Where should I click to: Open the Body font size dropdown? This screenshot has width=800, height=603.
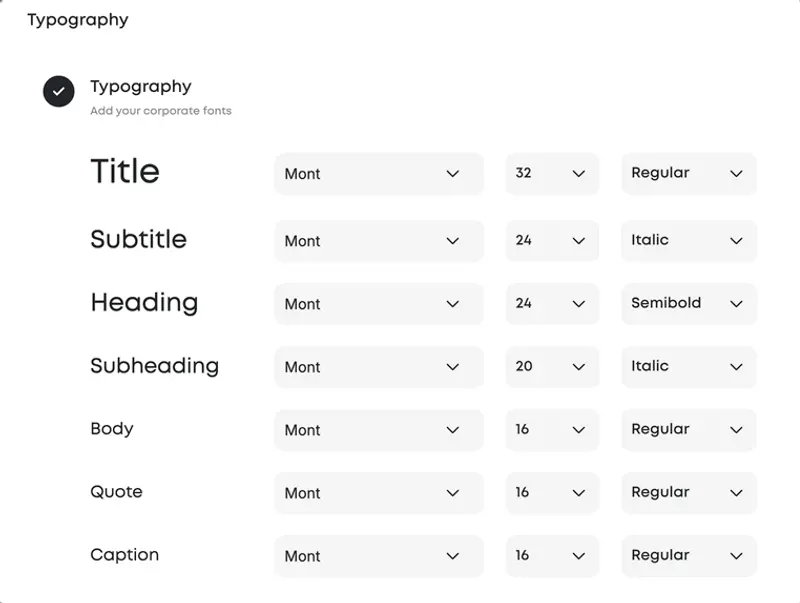click(552, 430)
